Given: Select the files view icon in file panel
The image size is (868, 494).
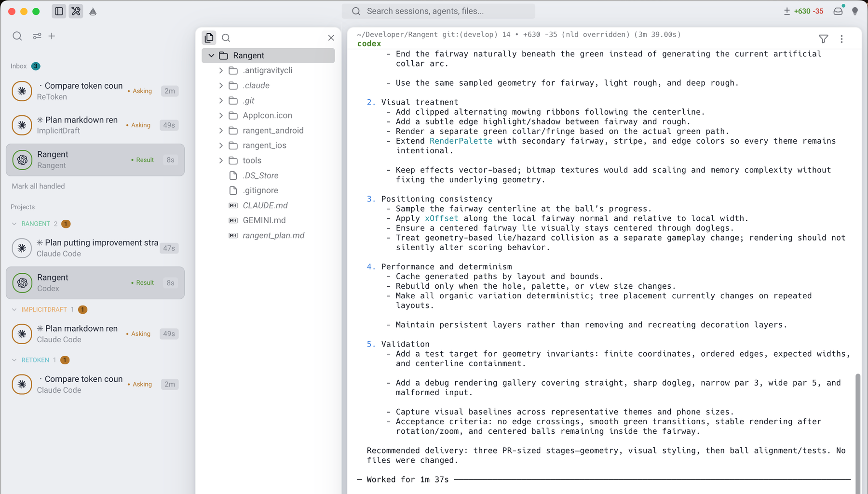Looking at the screenshot, I should [x=209, y=38].
